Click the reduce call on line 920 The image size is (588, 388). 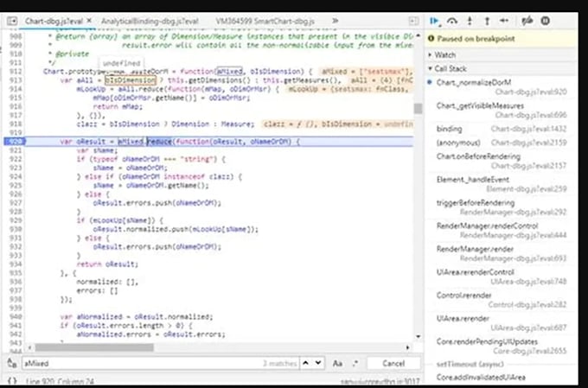[x=159, y=142]
